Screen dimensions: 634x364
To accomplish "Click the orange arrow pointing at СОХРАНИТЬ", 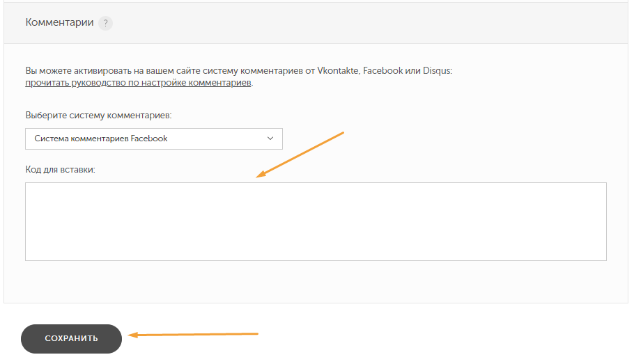I will click(x=193, y=335).
